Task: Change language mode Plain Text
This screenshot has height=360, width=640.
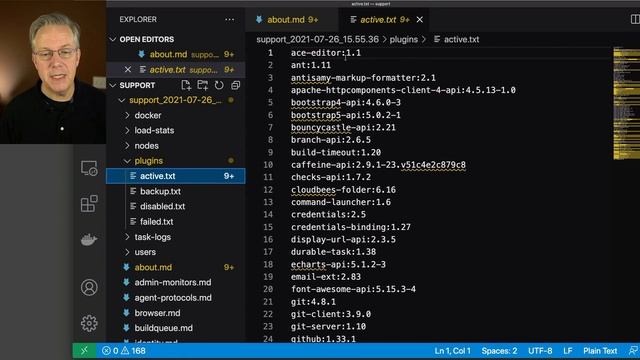Action: [x=600, y=351]
